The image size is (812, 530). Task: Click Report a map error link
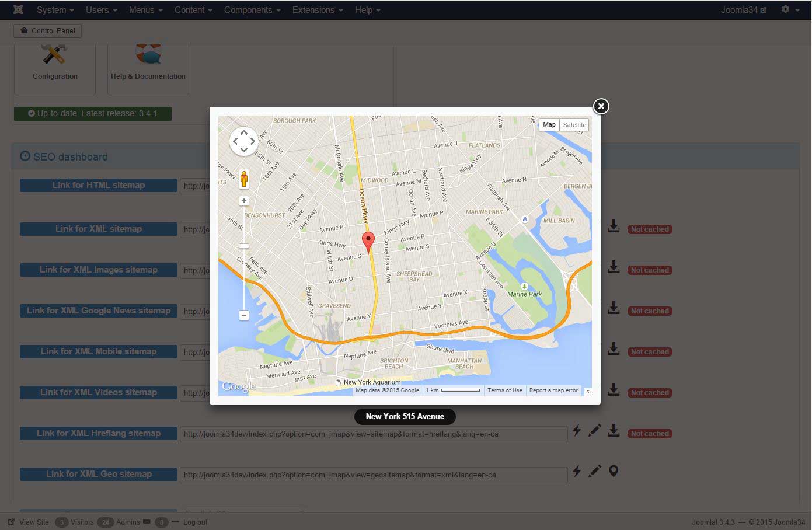[x=553, y=390]
